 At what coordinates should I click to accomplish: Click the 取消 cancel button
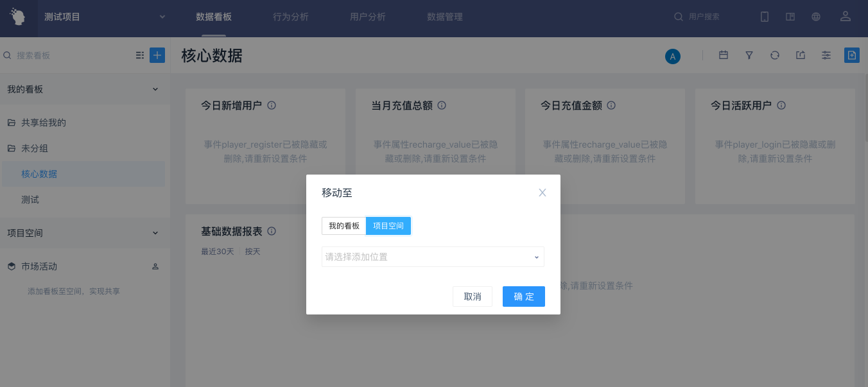click(473, 297)
